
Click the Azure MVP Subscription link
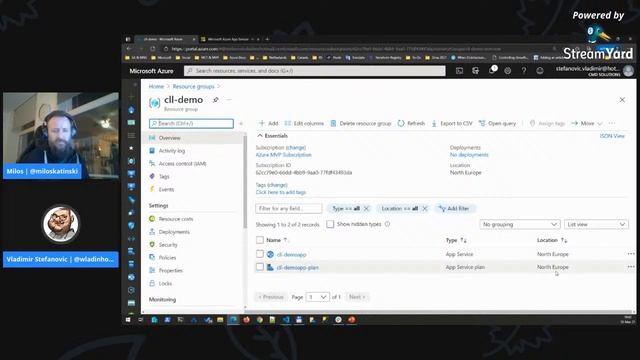pyautogui.click(x=283, y=155)
